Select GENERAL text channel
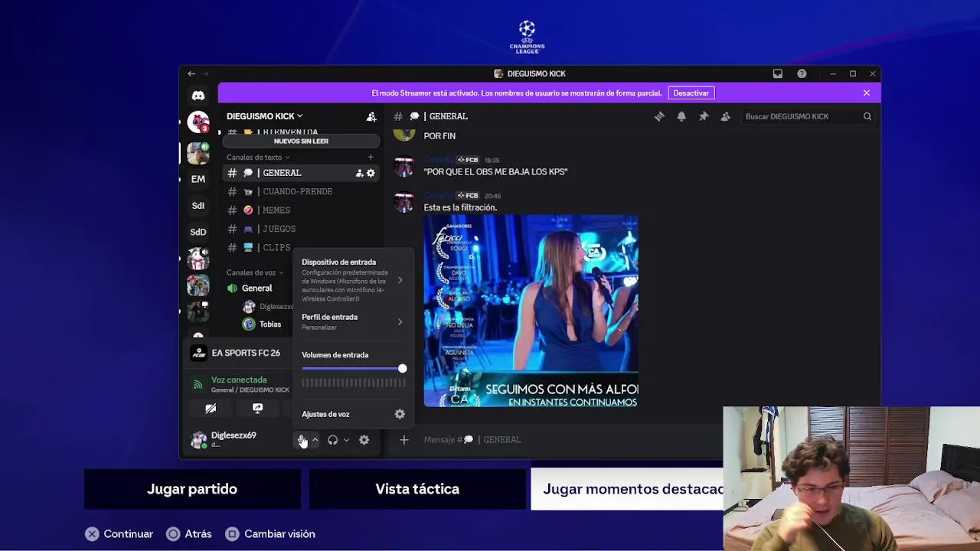 point(302,173)
